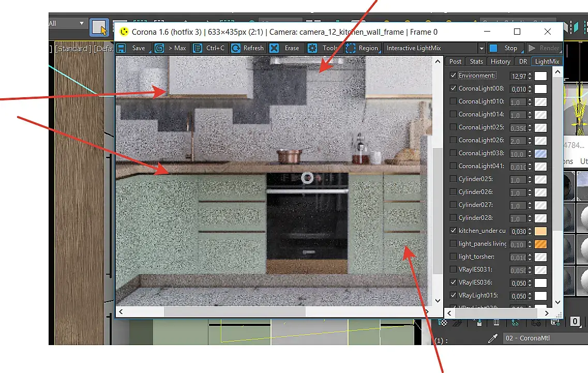
Task: Uncheck the Environment light checkbox
Action: pos(453,76)
